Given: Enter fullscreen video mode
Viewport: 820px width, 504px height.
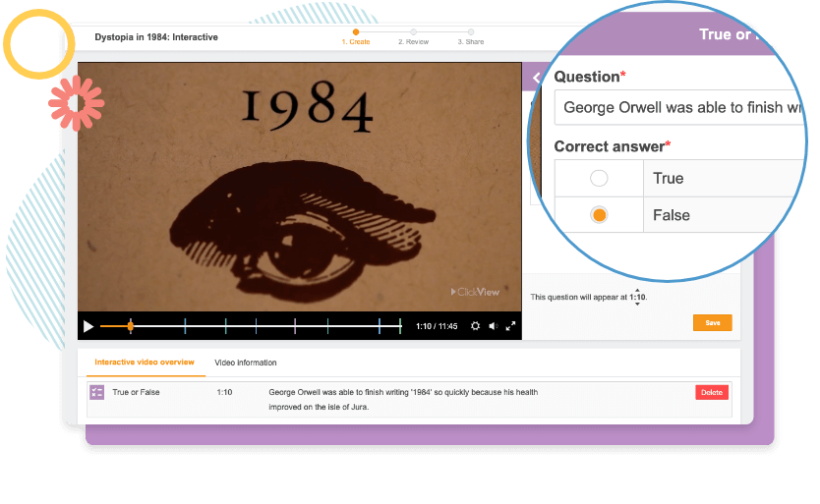Looking at the screenshot, I should 510,326.
